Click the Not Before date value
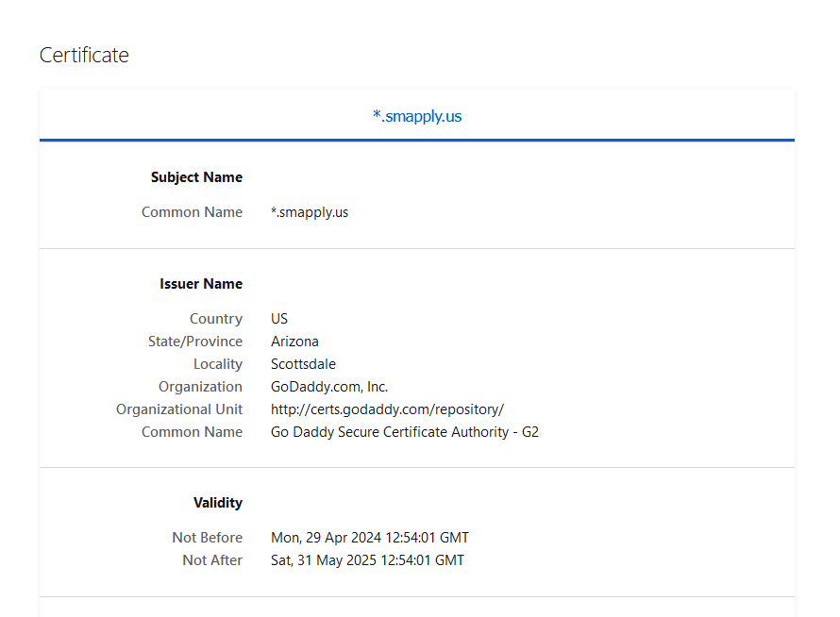This screenshot has height=617, width=840. (369, 537)
